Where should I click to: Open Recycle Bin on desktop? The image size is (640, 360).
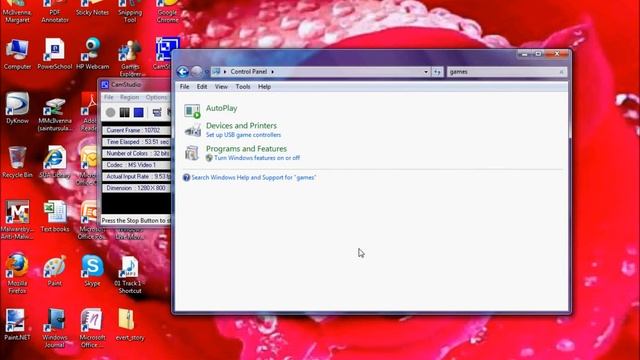click(x=17, y=162)
